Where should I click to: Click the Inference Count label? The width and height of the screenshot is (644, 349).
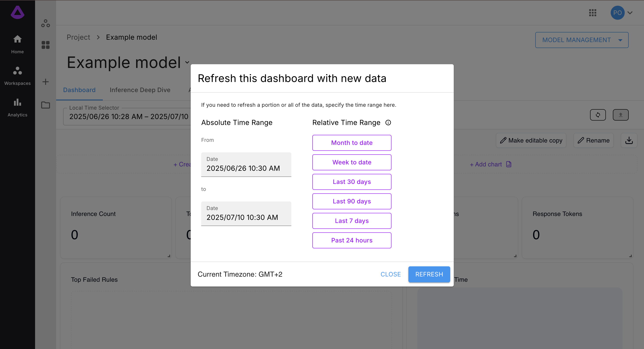[x=93, y=214]
